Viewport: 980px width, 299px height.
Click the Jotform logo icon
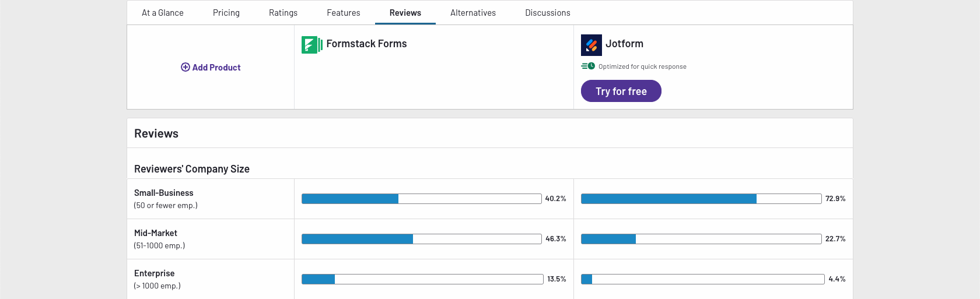coord(591,45)
